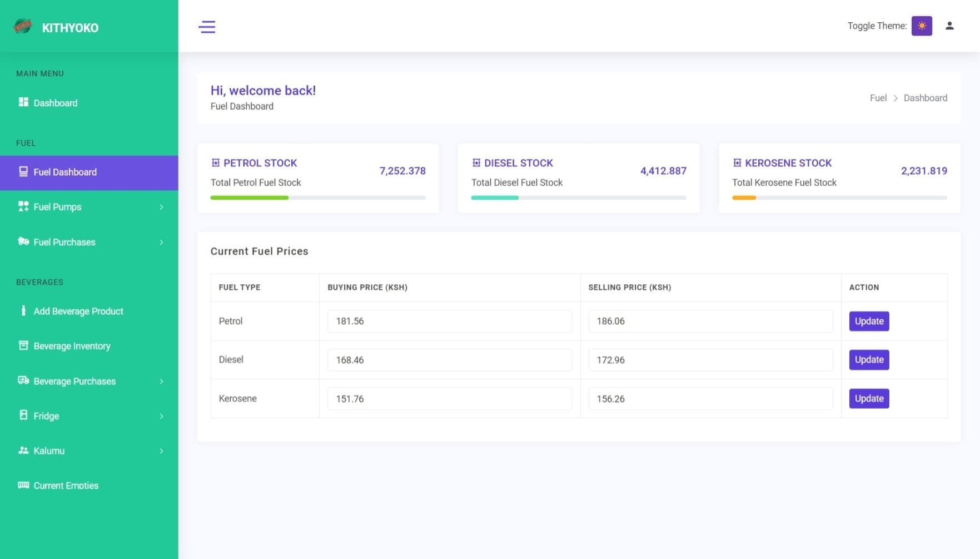This screenshot has width=980, height=559.
Task: Click the Kithyoko logo icon
Action: [23, 27]
